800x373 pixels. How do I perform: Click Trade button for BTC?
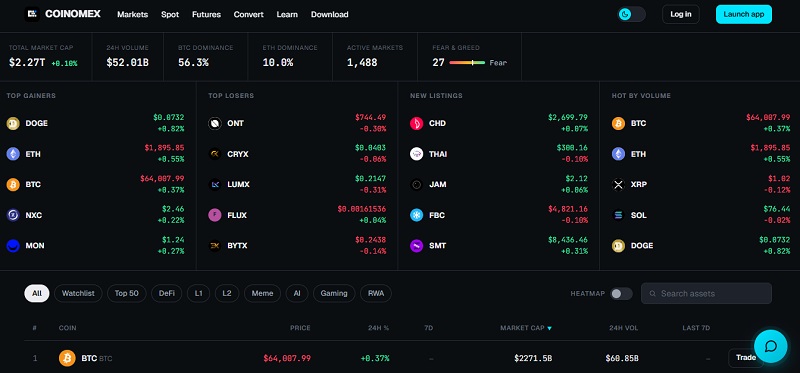coord(745,358)
